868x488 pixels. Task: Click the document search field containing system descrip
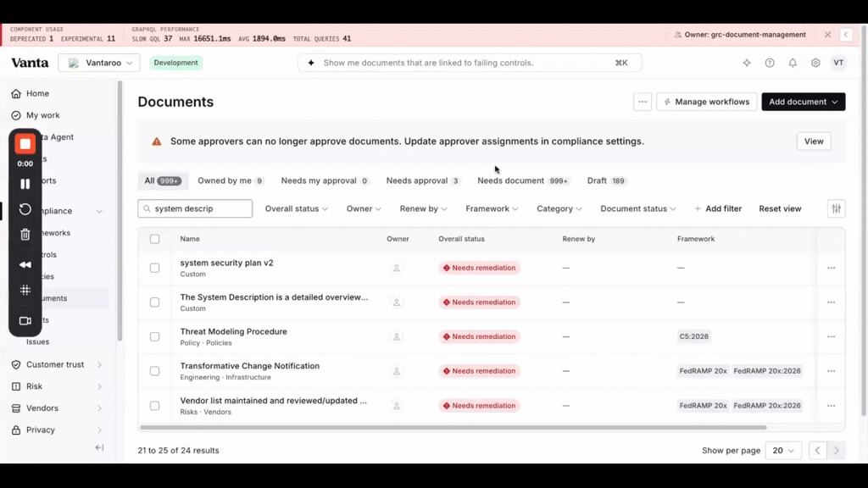[x=195, y=208]
